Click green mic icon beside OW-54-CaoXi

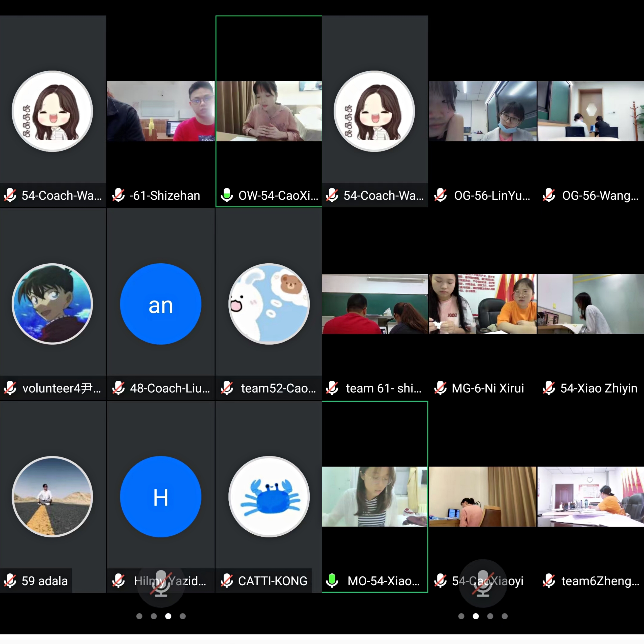pos(227,195)
